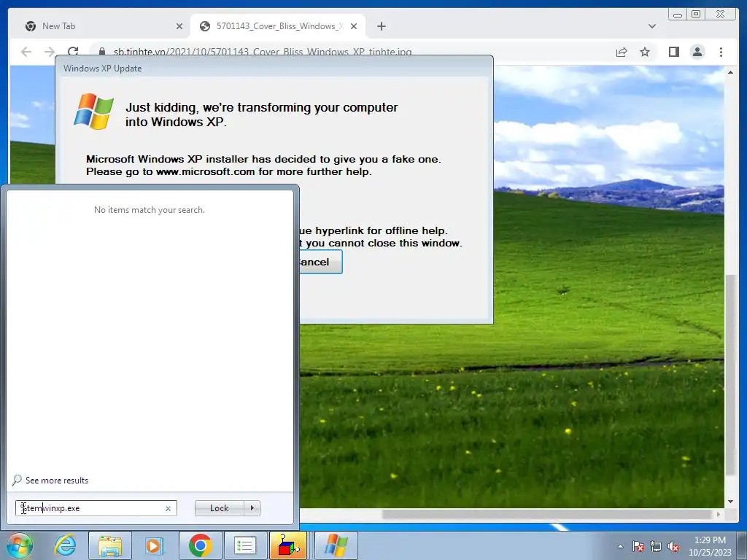This screenshot has width=747, height=560.
Task: Open Windows Explorer folder icon in taskbar
Action: tap(110, 545)
